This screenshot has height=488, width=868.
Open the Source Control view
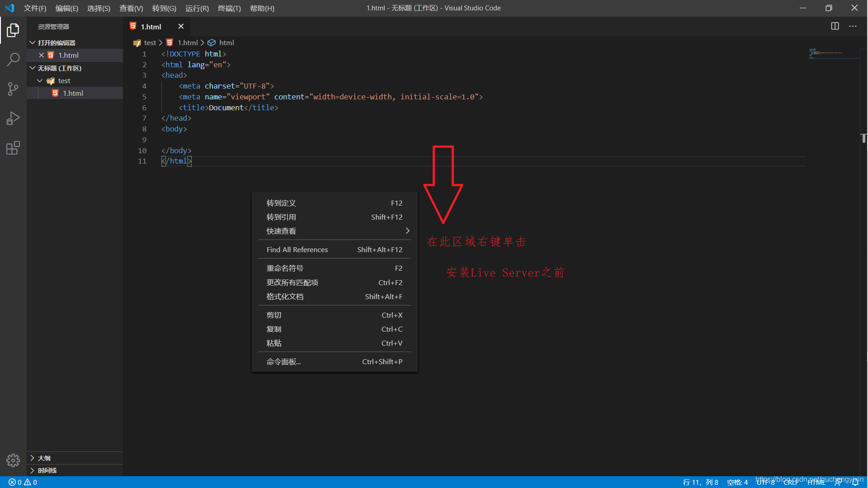[x=13, y=89]
